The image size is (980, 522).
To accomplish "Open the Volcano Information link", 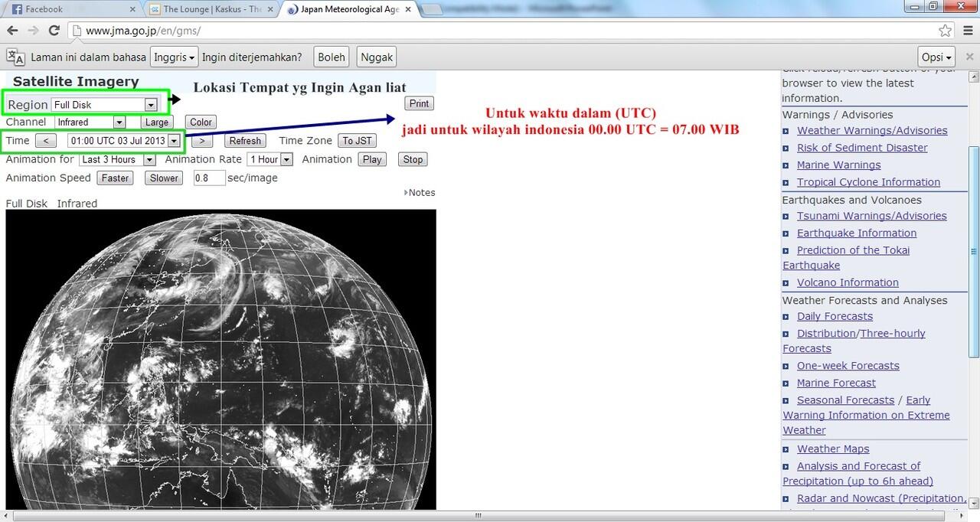I will coord(848,282).
